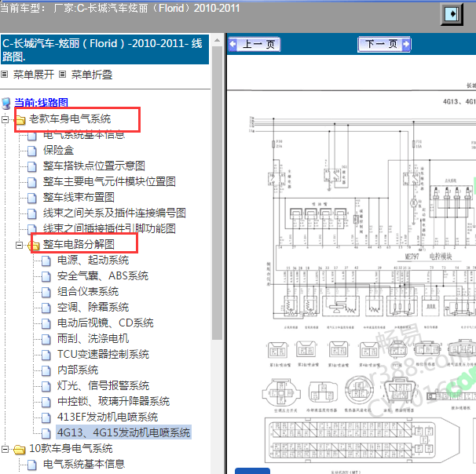Click document icon next to 中控锁、玻璃升降器系统

46,402
